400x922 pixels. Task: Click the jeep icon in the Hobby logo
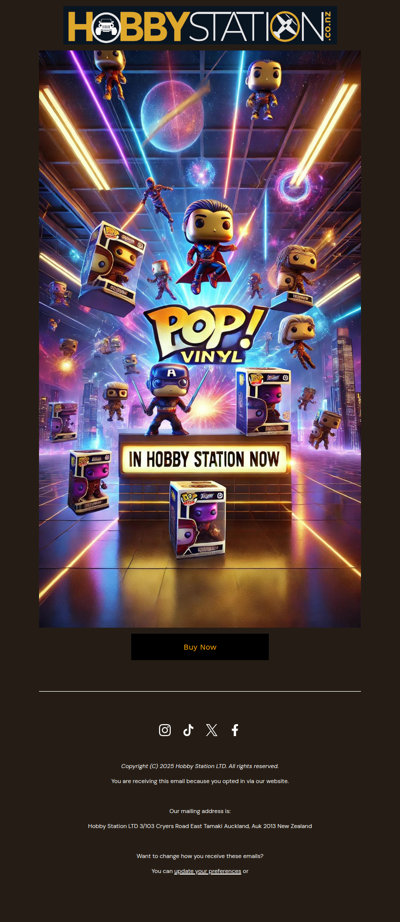(x=106, y=27)
